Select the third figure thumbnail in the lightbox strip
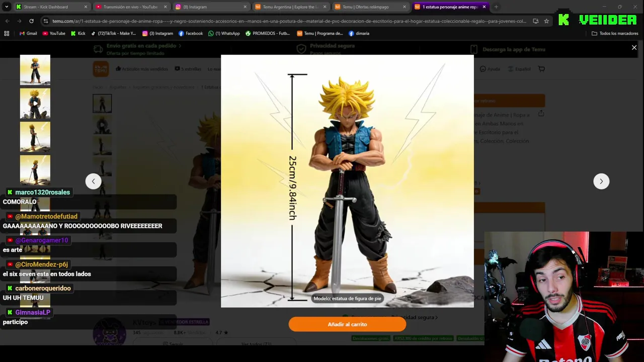 pos(35,137)
